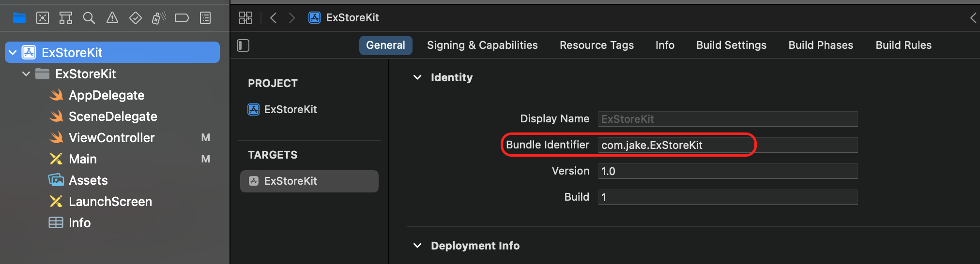The height and width of the screenshot is (264, 980).
Task: Collapse the Identity section
Action: point(417,77)
